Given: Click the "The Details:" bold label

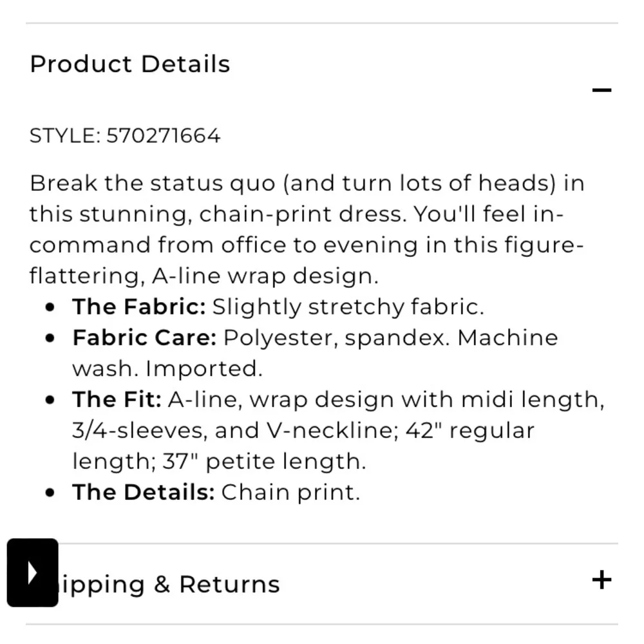Looking at the screenshot, I should pyautogui.click(x=143, y=492).
